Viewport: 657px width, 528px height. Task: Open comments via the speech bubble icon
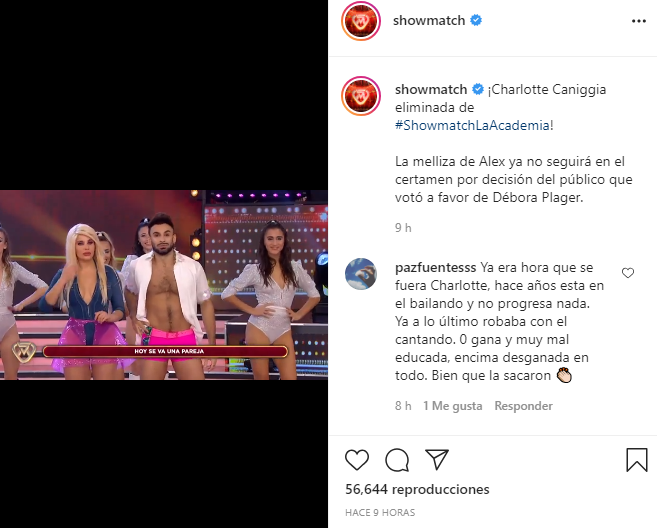pos(397,460)
